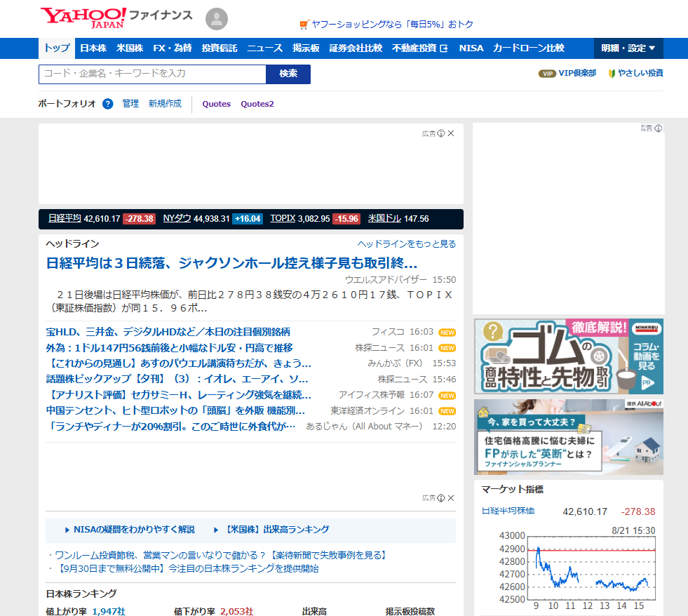
Task: Click the info icon on the lower headline ad
Action: point(441,498)
